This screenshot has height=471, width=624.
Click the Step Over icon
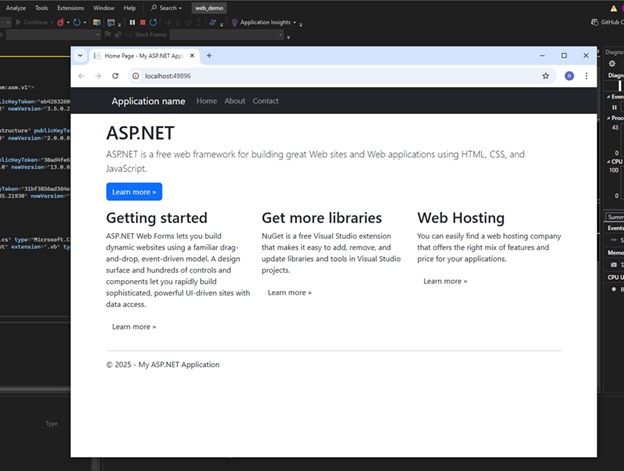188,22
